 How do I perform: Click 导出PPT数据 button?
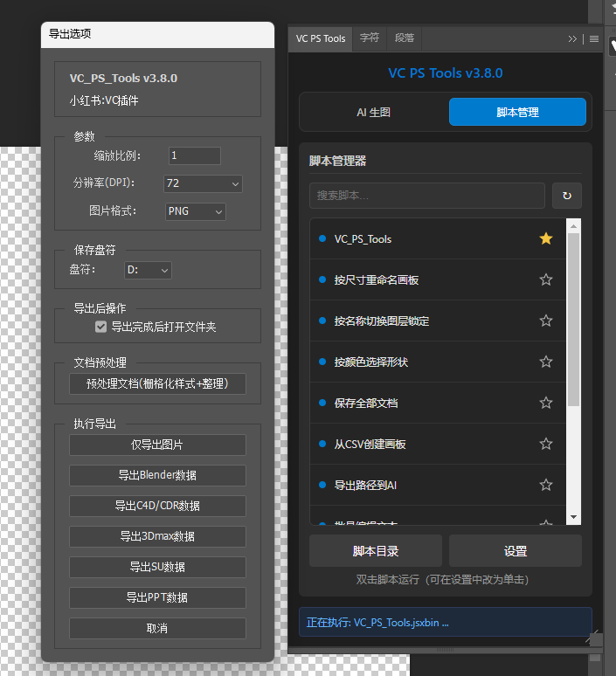[157, 597]
